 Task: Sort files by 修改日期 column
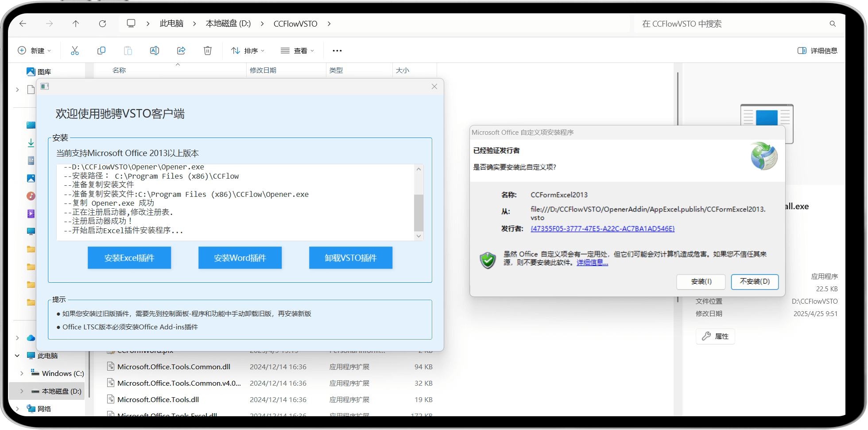(x=263, y=70)
